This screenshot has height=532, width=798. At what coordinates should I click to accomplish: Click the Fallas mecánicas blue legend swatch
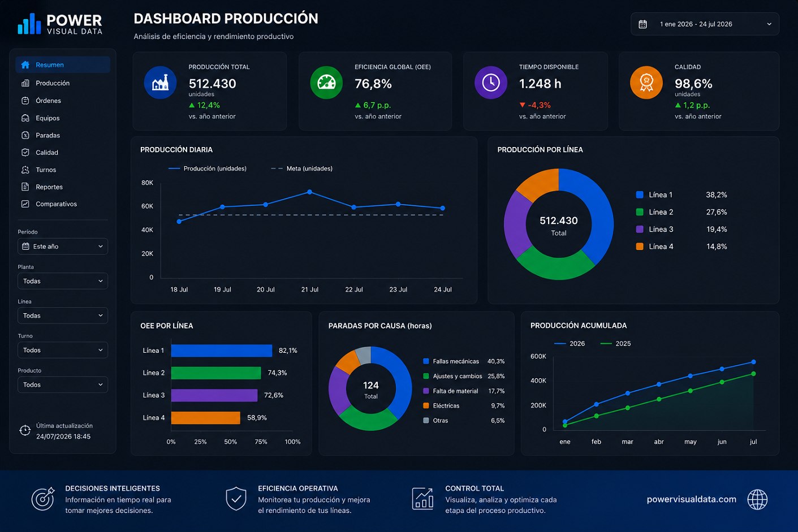(x=426, y=361)
